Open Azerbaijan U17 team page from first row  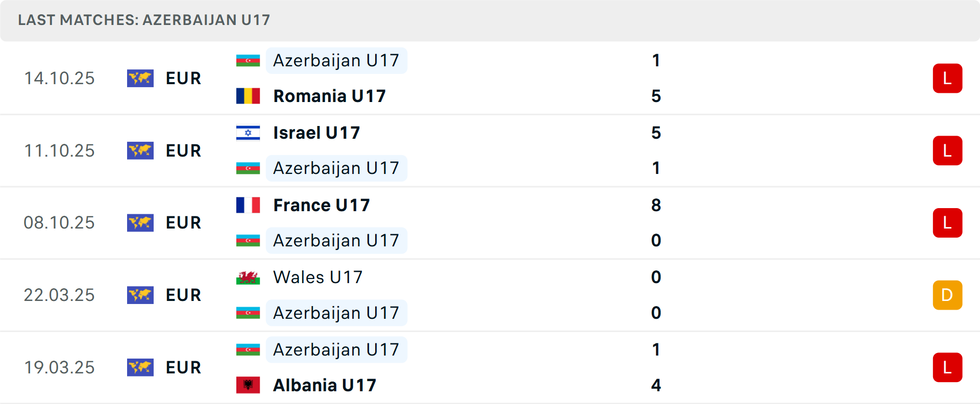pos(336,60)
